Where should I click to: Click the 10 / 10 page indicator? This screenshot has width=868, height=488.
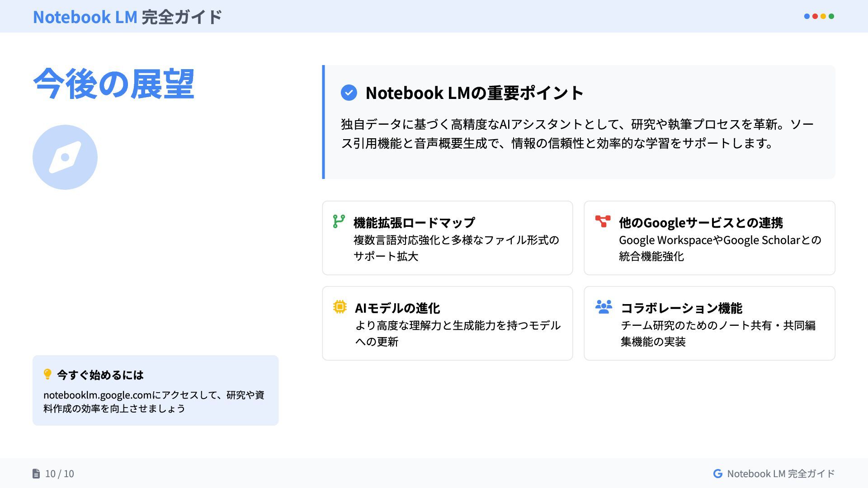click(x=59, y=474)
